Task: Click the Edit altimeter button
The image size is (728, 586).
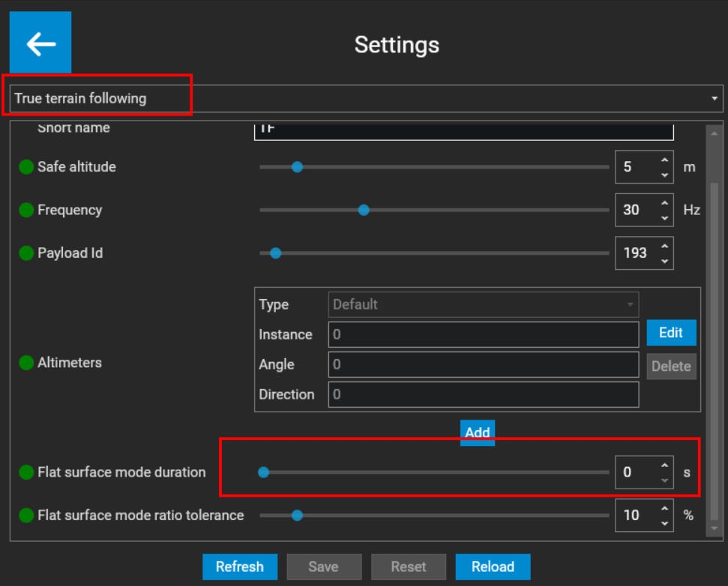Action: pos(671,333)
